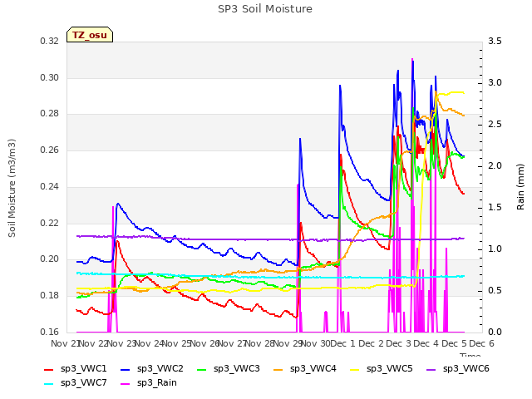Click the Soil Moisture (m3/m3) axis label
Screen dimensions: 532x399
12,188
